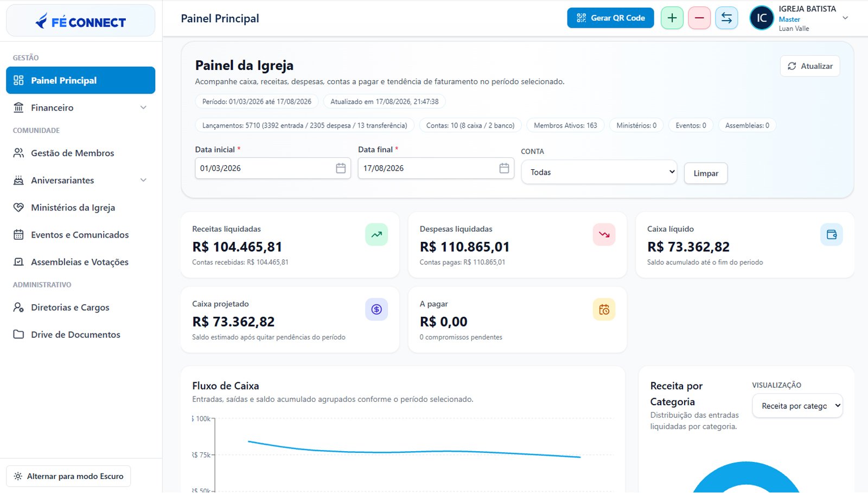Click the green plus add entry button

672,18
